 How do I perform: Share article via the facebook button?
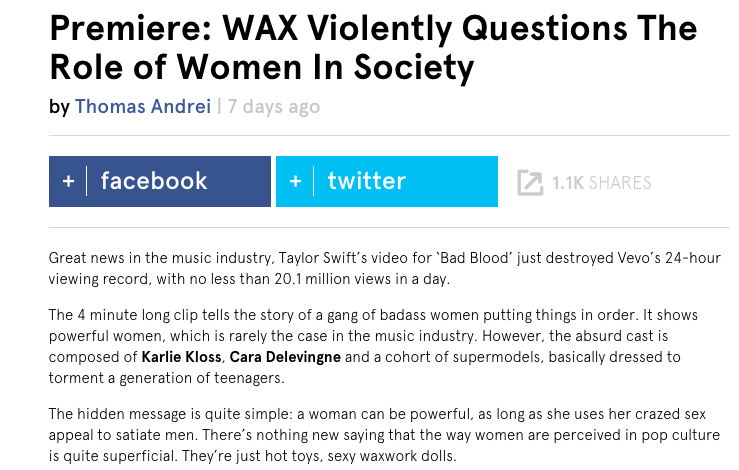pos(160,181)
